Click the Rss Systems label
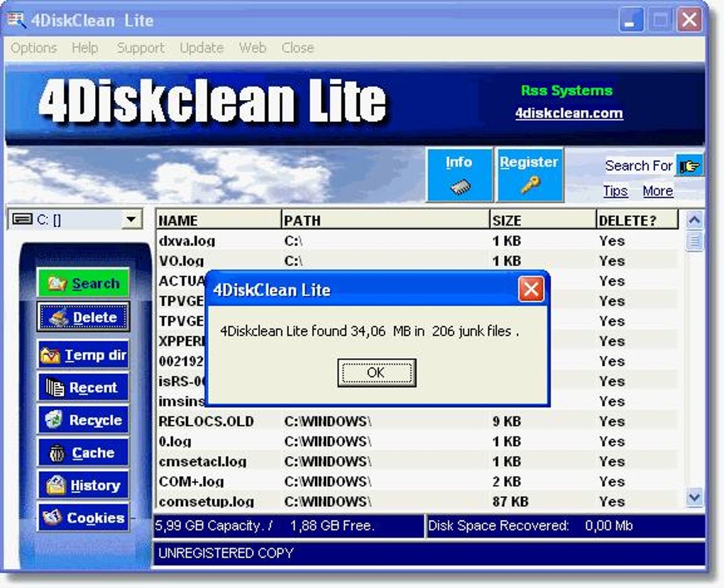The image size is (724, 588). pos(566,90)
